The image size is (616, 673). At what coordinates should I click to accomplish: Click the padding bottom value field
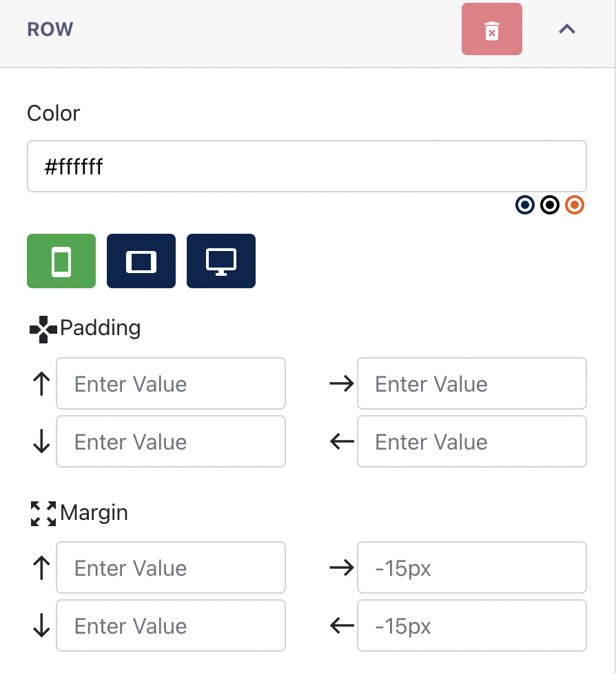tap(171, 441)
